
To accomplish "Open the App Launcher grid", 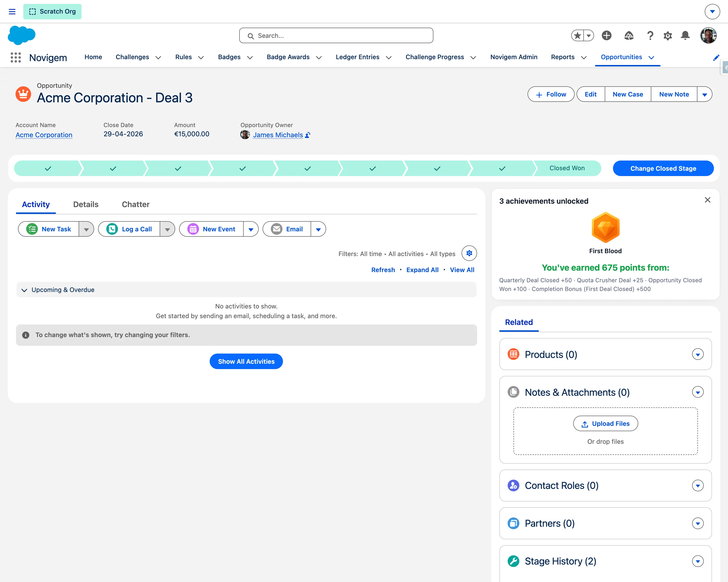I will click(x=16, y=57).
